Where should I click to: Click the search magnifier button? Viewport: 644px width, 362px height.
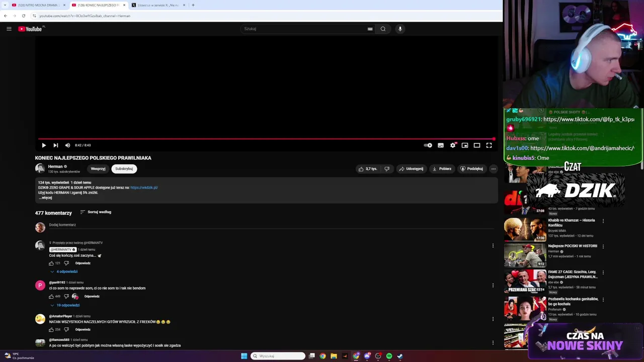pyautogui.click(x=383, y=29)
